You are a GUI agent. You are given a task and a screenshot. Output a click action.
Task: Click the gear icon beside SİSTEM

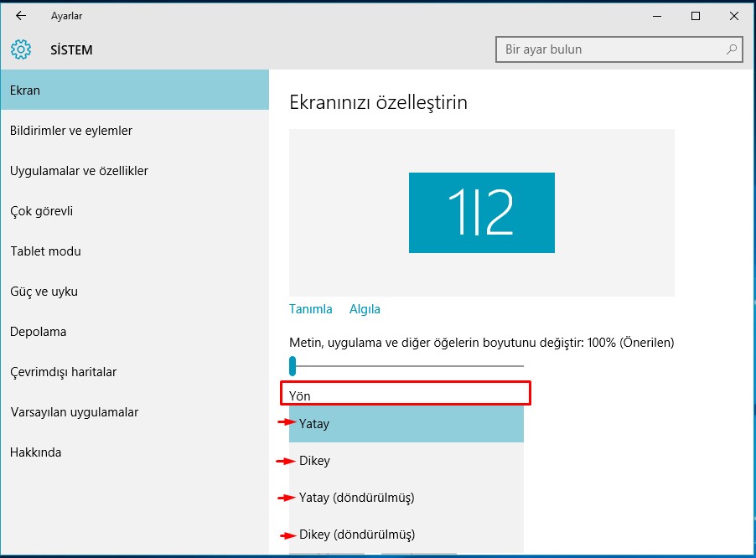21,49
